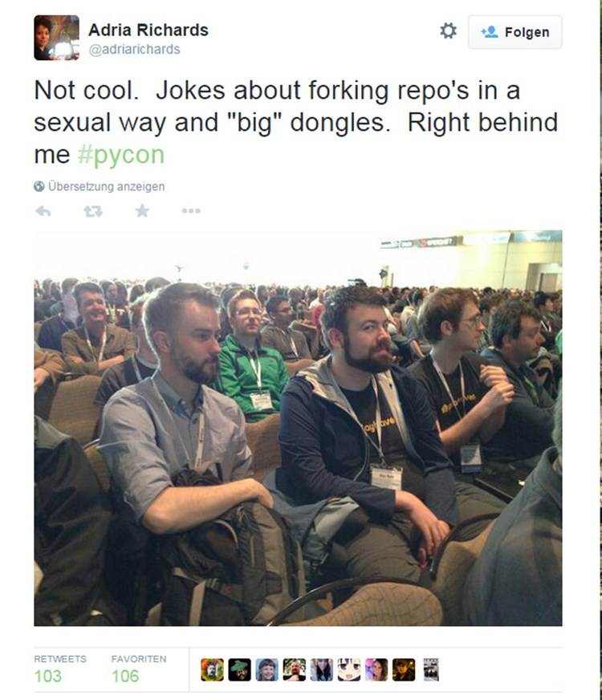602x700 pixels.
Task: Click the black-and-white photo avatar
Action: tap(431, 669)
